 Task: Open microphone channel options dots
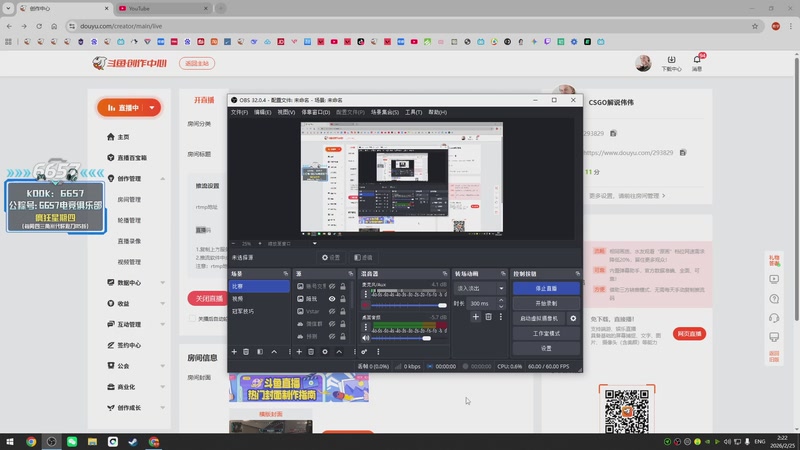[365, 294]
